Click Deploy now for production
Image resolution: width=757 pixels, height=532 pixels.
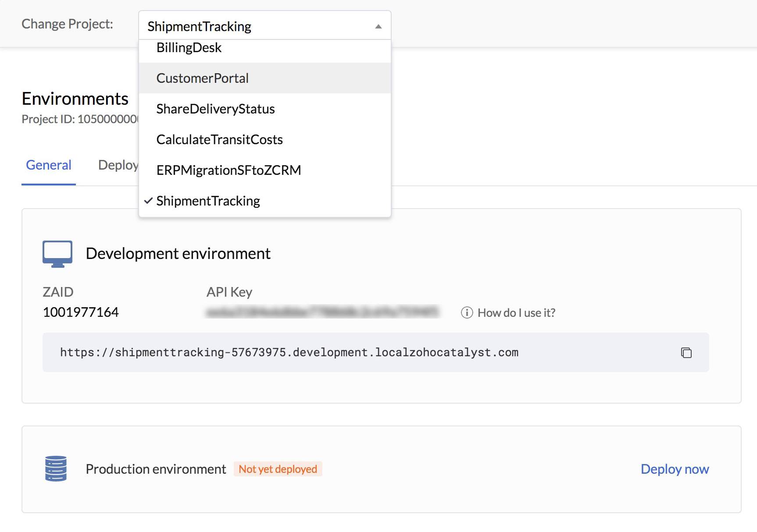675,469
